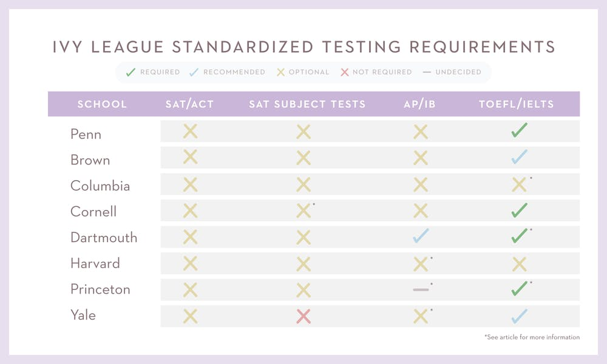This screenshot has width=607, height=364.
Task: Click the Princeton school name
Action: (100, 289)
